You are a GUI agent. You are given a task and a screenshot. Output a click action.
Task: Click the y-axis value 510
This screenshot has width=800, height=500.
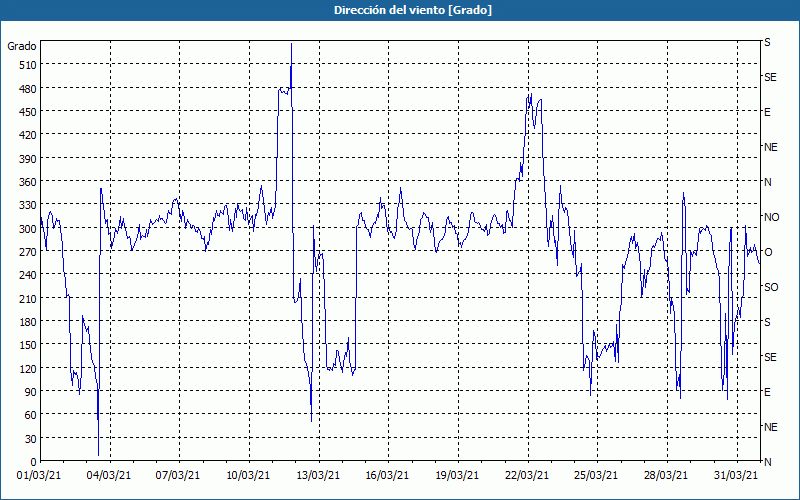tap(27, 65)
